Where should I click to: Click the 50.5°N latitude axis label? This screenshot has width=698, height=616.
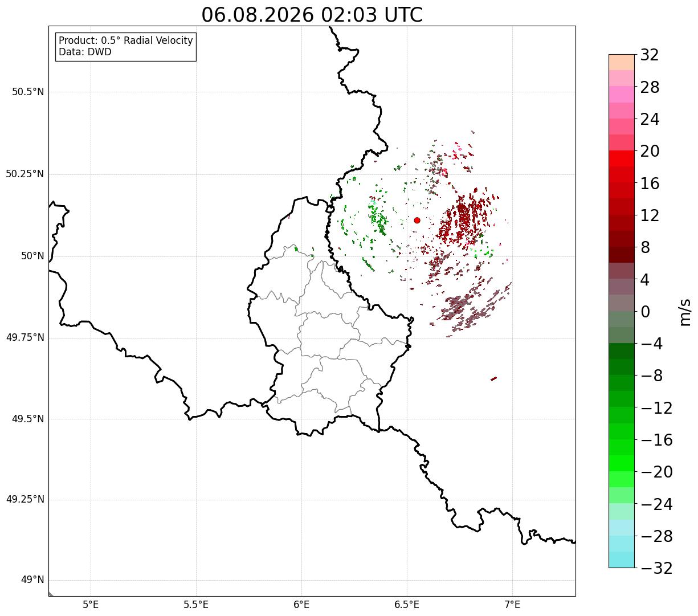(x=28, y=92)
